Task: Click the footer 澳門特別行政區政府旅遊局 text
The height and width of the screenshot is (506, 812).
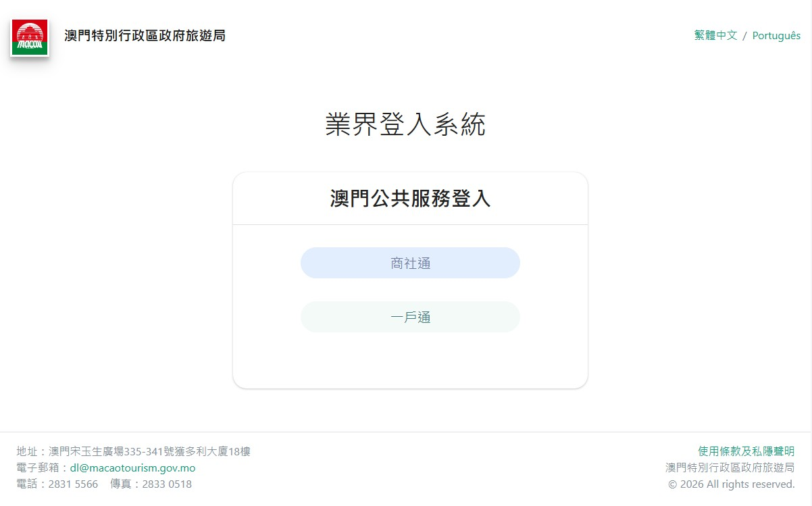Action: 730,467
